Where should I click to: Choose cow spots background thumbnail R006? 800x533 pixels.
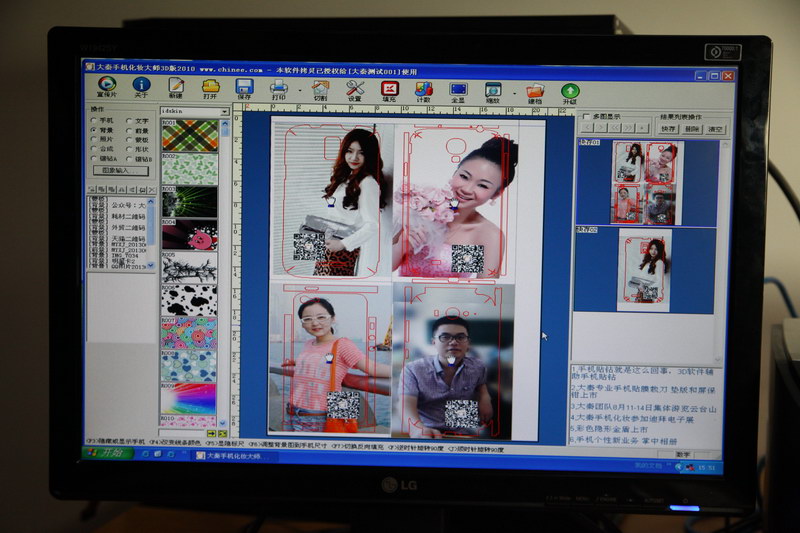pos(190,300)
